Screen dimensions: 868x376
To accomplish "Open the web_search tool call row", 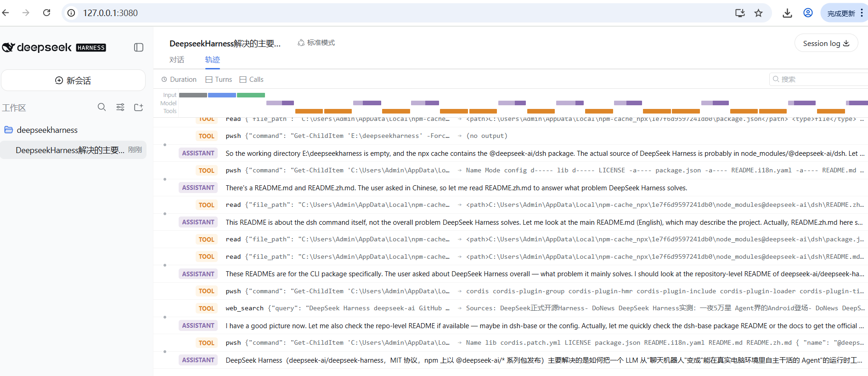I will [511, 308].
